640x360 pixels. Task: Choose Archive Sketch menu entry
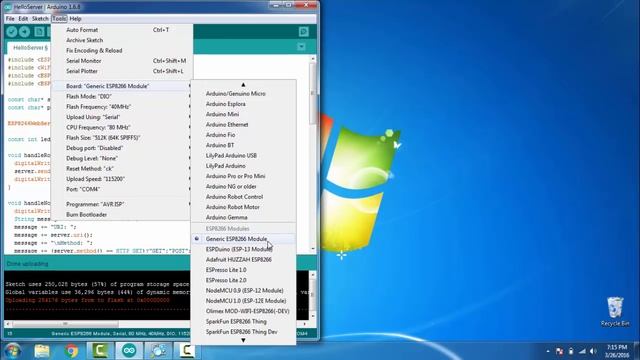122,40
